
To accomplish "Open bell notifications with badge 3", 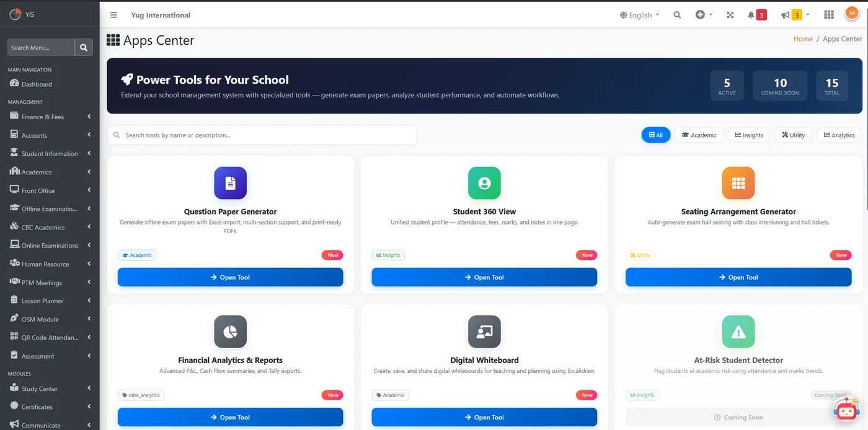I will tap(757, 15).
